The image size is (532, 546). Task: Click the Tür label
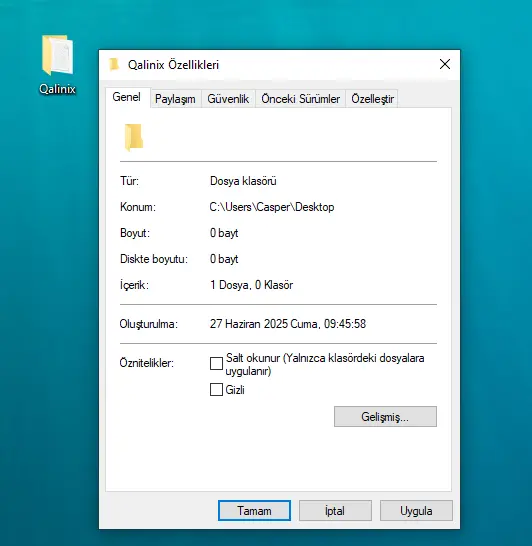tap(129, 181)
